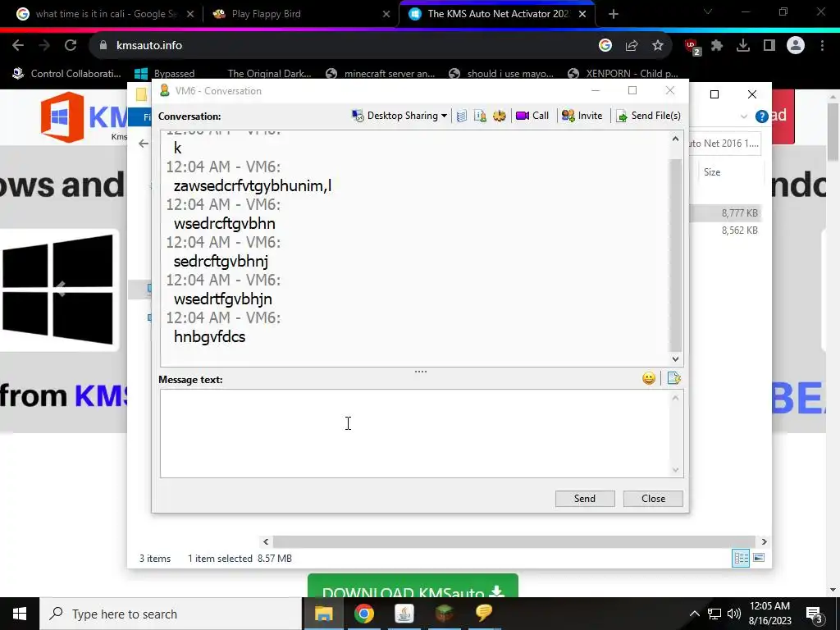The width and height of the screenshot is (840, 630).
Task: Click the message 'wsedrtfgvbhjn'
Action: click(223, 299)
